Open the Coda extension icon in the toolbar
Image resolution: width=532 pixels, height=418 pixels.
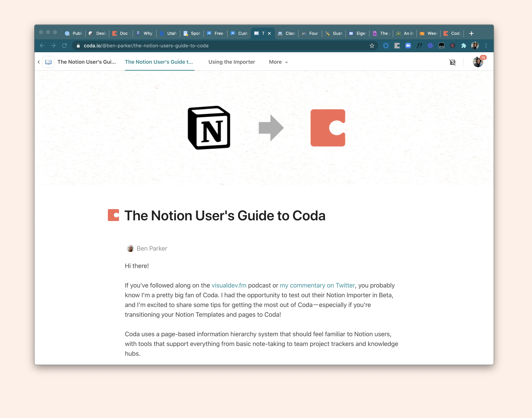pos(397,46)
